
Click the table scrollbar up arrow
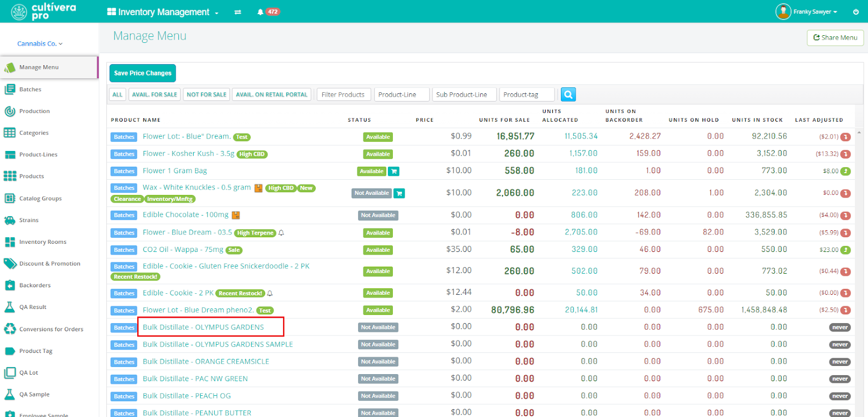859,132
